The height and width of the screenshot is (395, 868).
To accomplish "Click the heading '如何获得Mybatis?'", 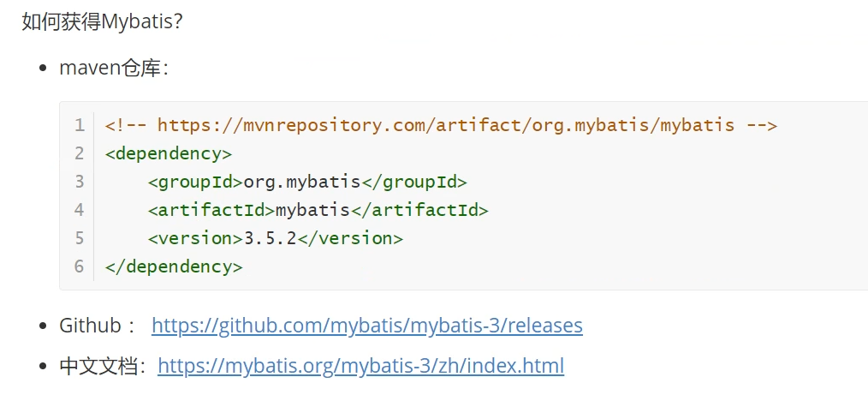I will 103,22.
